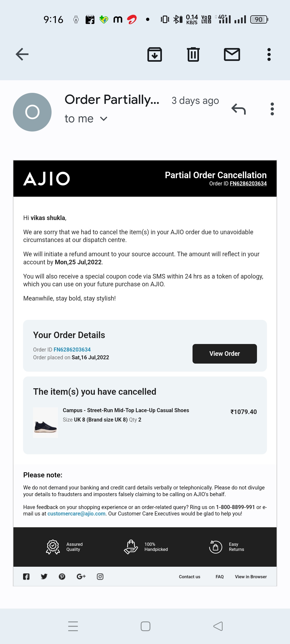Open AJIO's Pinterest icon

pyautogui.click(x=62, y=577)
